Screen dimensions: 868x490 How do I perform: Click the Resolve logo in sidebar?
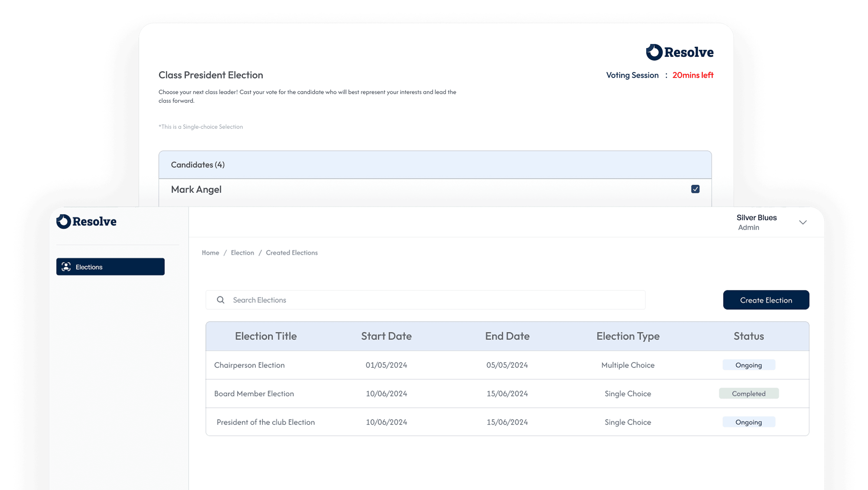click(86, 222)
